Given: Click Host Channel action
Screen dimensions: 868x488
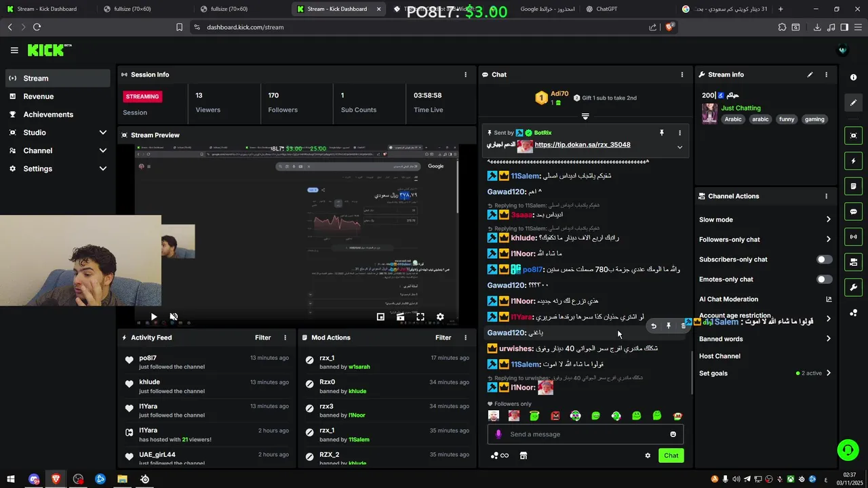Looking at the screenshot, I should [719, 356].
